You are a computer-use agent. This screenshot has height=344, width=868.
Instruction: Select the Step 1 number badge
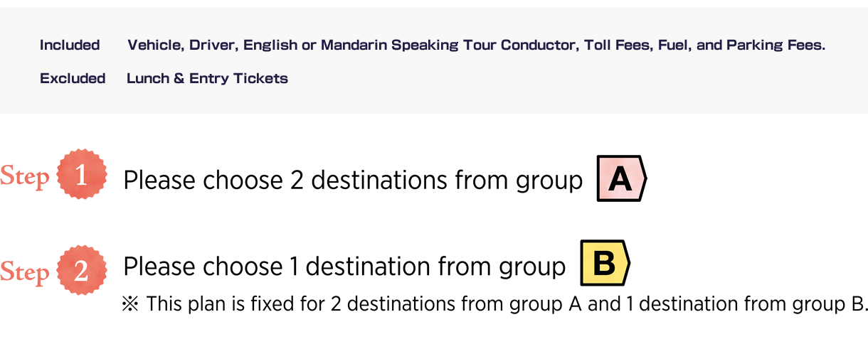pos(82,175)
